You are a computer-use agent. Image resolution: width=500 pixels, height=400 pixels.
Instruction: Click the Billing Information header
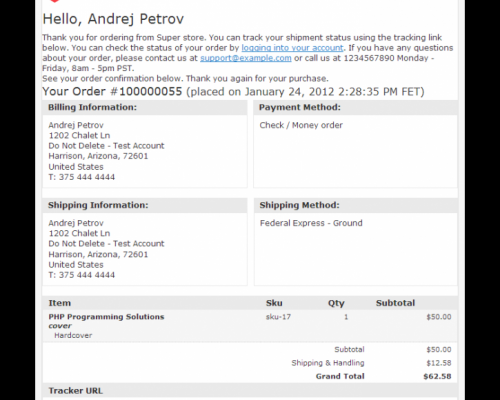145,107
